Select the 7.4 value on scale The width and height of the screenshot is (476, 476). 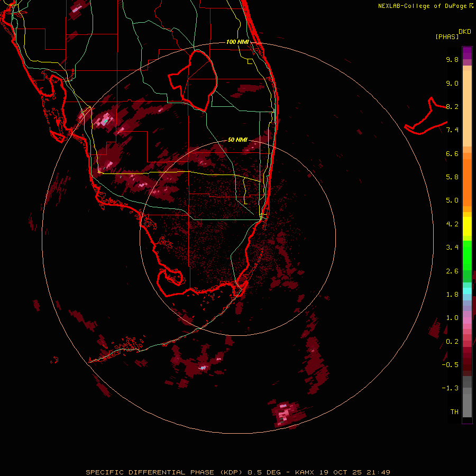point(452,130)
